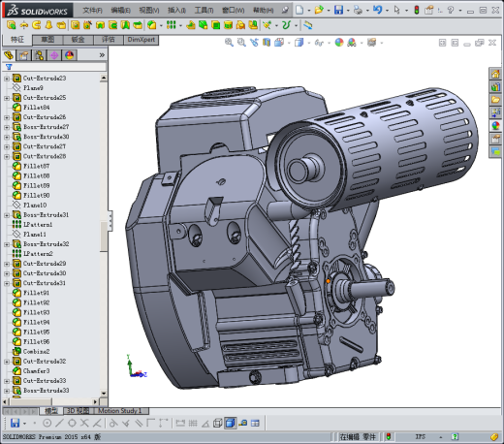Open the FeatureManager design tree tab icon
The height and width of the screenshot is (444, 504).
tap(9, 55)
